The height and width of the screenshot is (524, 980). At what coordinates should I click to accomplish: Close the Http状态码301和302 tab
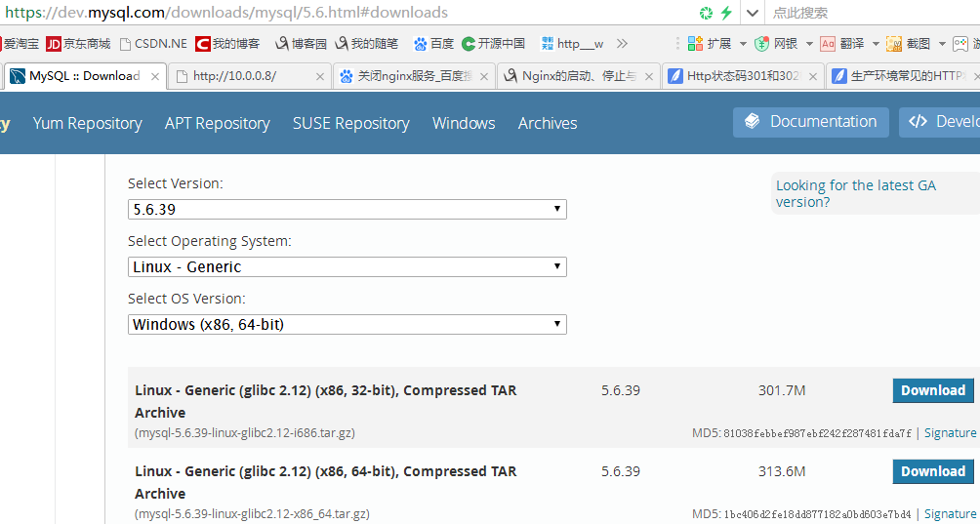pos(812,77)
